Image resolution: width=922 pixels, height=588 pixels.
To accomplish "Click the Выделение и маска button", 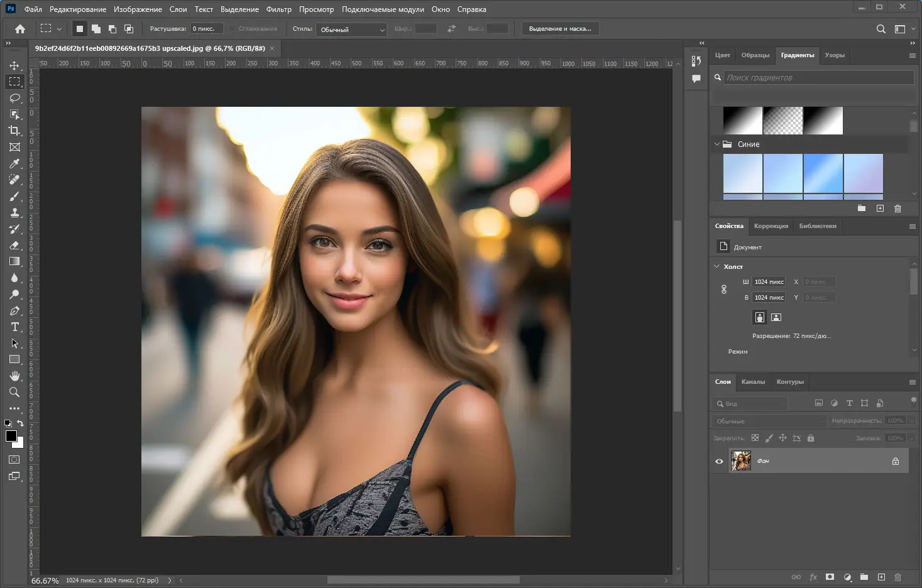I will tap(560, 29).
